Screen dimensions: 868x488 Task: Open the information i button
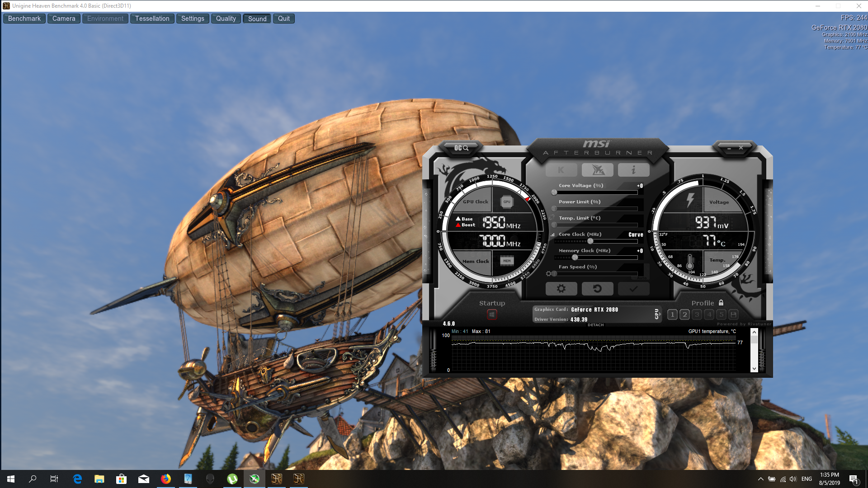[633, 170]
